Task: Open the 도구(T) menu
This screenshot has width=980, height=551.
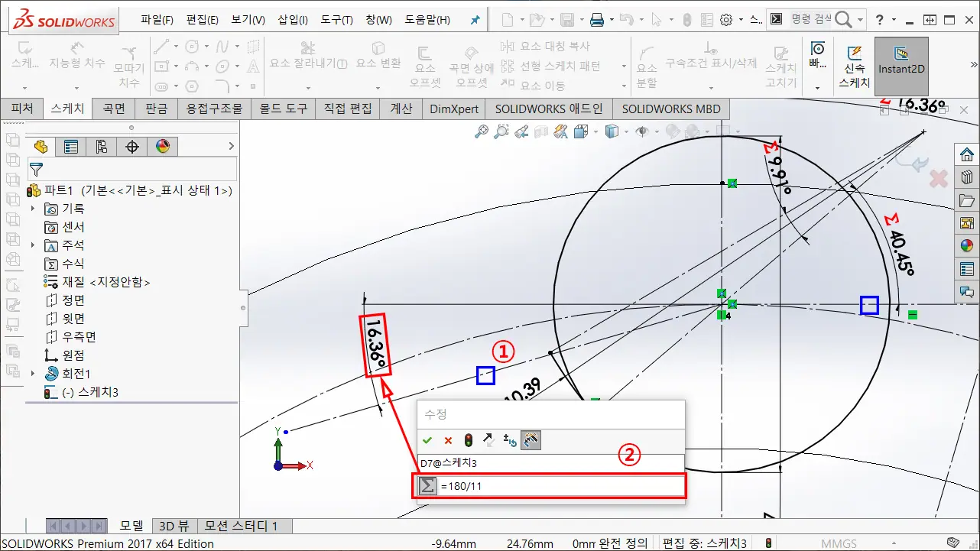Action: click(x=336, y=20)
